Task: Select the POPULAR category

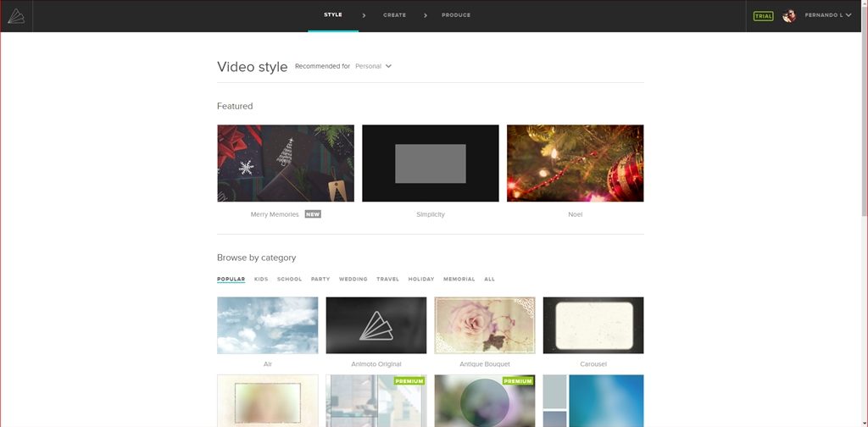Action: (x=231, y=280)
